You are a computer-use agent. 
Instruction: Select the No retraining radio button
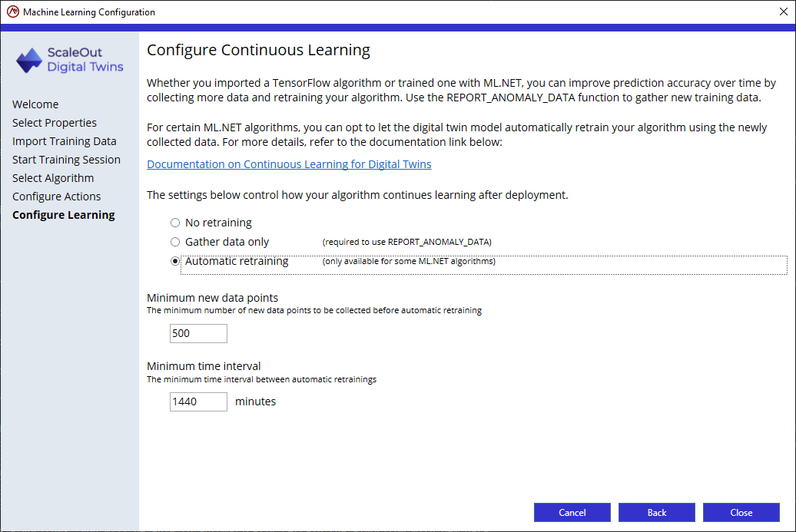[x=175, y=223]
